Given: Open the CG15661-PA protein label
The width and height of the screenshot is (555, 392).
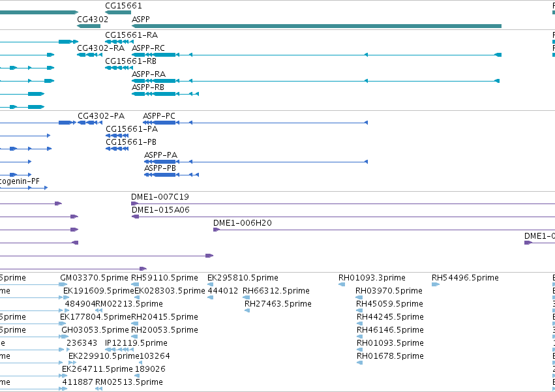Looking at the screenshot, I should click(x=132, y=129).
